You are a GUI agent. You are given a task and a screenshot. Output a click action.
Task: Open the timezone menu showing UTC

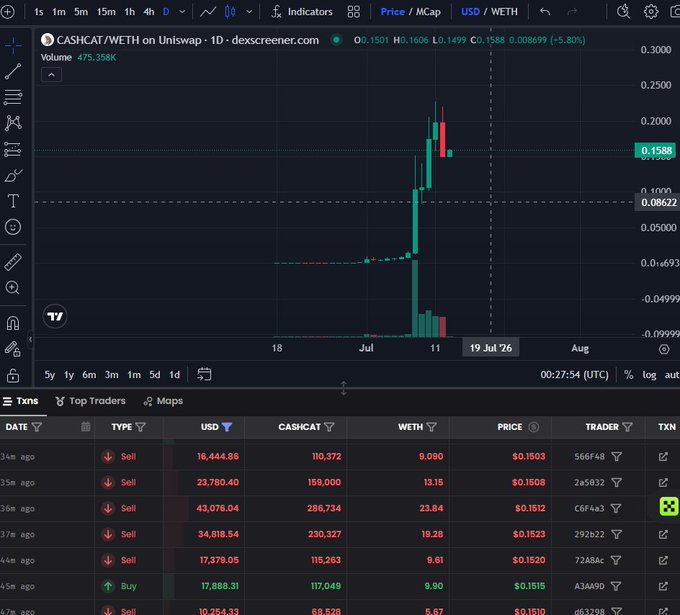click(574, 375)
